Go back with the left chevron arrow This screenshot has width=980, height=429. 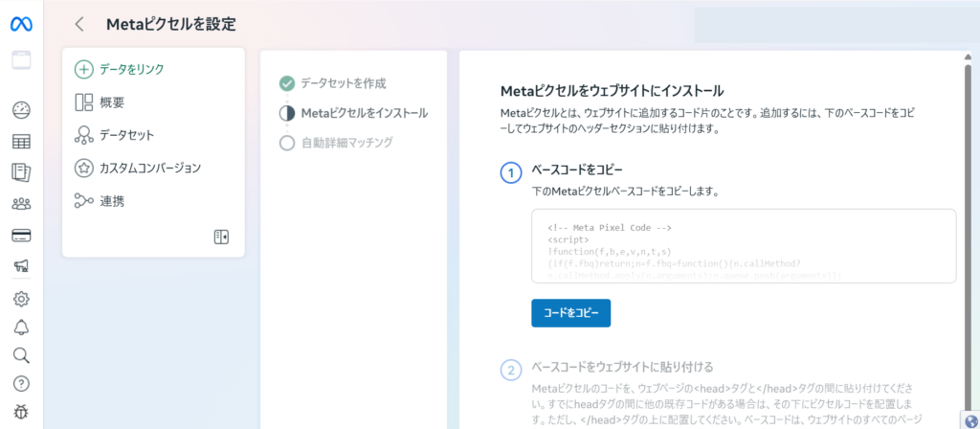tap(78, 24)
